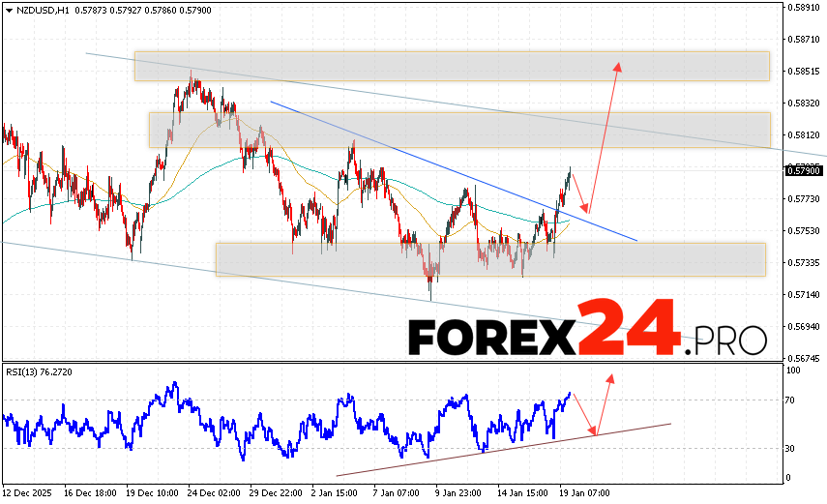This screenshot has width=827, height=504.
Task: Click the RSI 70 level label
Action: click(791, 400)
